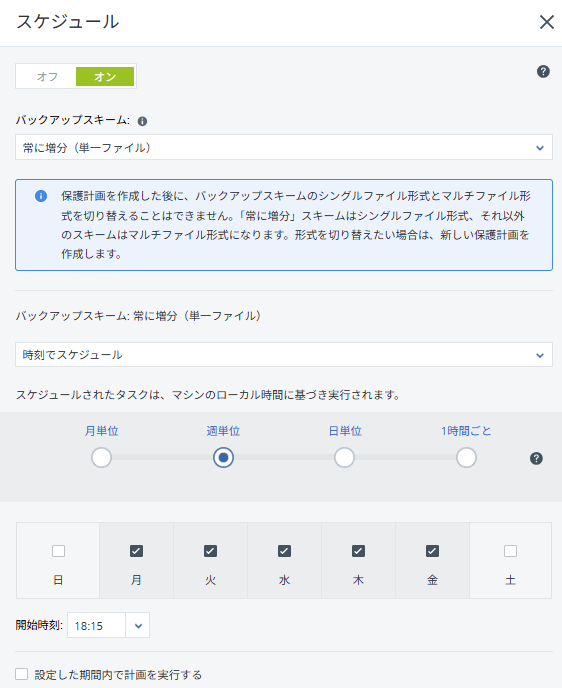The height and width of the screenshot is (688, 562).
Task: Open the 時刻でスケジュール dropdown
Action: coord(284,355)
